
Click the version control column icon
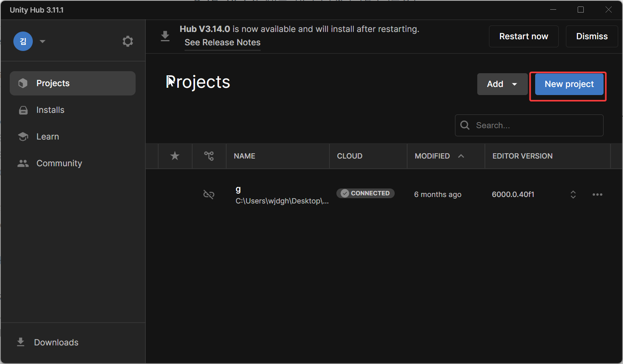pyautogui.click(x=209, y=156)
